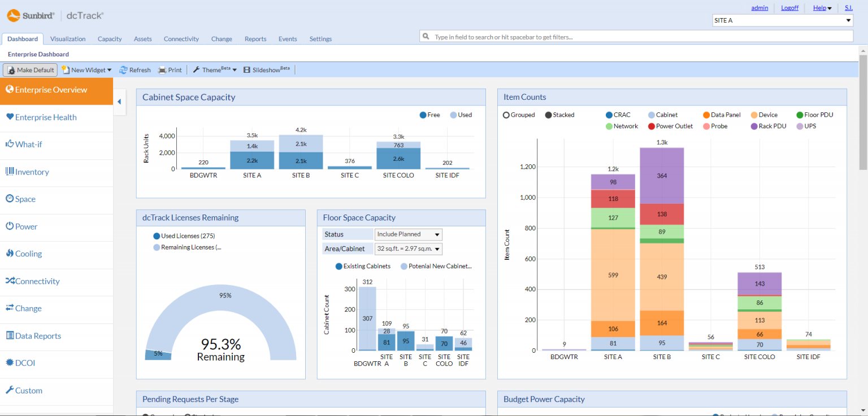
Task: Click the magnifier icon in search bar
Action: click(426, 37)
